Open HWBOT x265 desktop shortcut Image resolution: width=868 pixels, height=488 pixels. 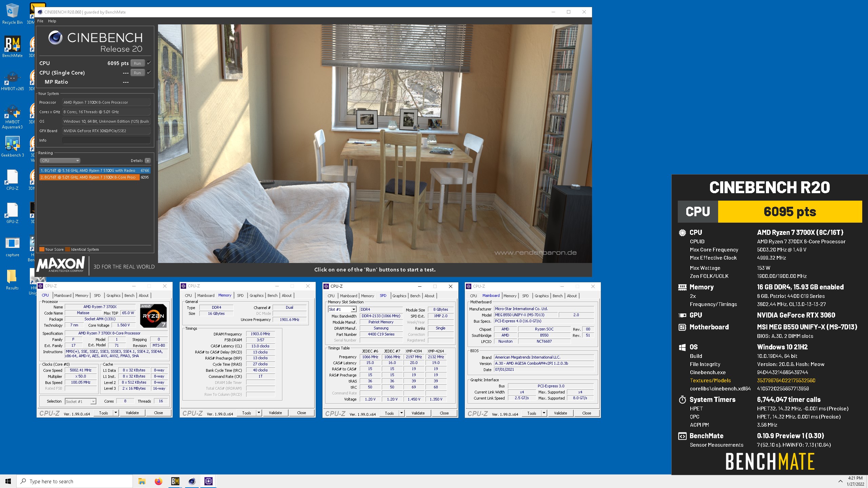click(12, 81)
